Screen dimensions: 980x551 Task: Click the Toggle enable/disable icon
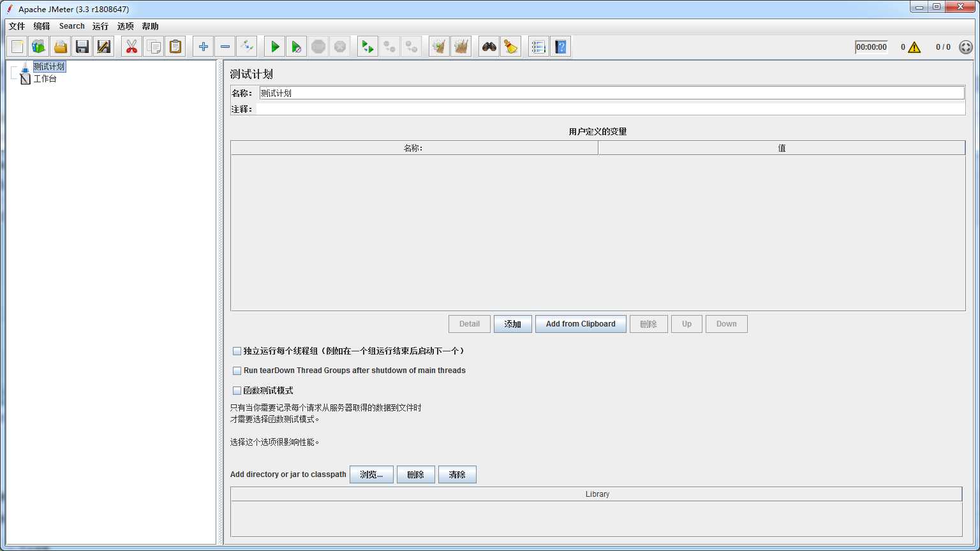coord(247,47)
